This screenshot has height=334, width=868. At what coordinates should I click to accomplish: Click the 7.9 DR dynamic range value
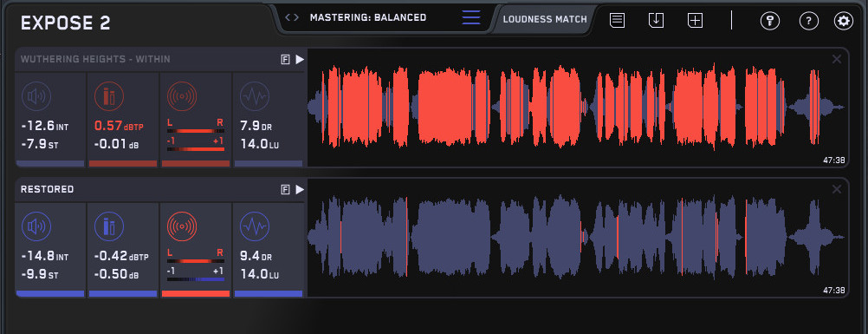point(256,127)
